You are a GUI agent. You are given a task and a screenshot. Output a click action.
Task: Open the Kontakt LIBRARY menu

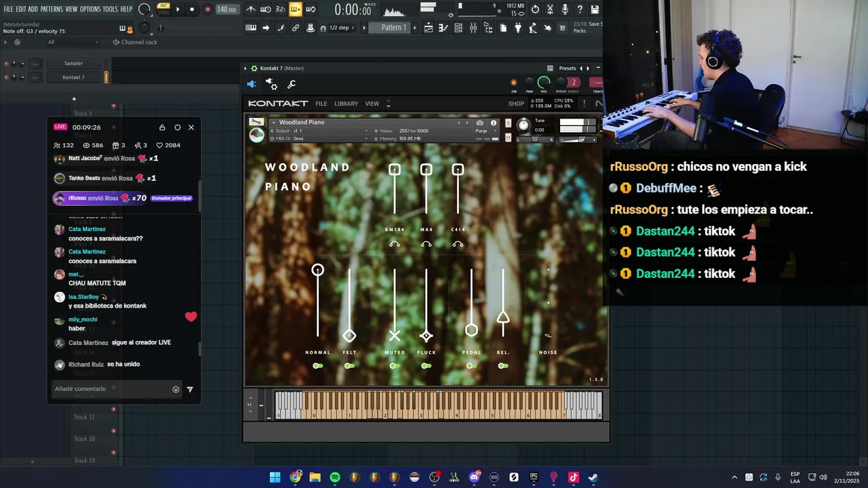pyautogui.click(x=346, y=104)
